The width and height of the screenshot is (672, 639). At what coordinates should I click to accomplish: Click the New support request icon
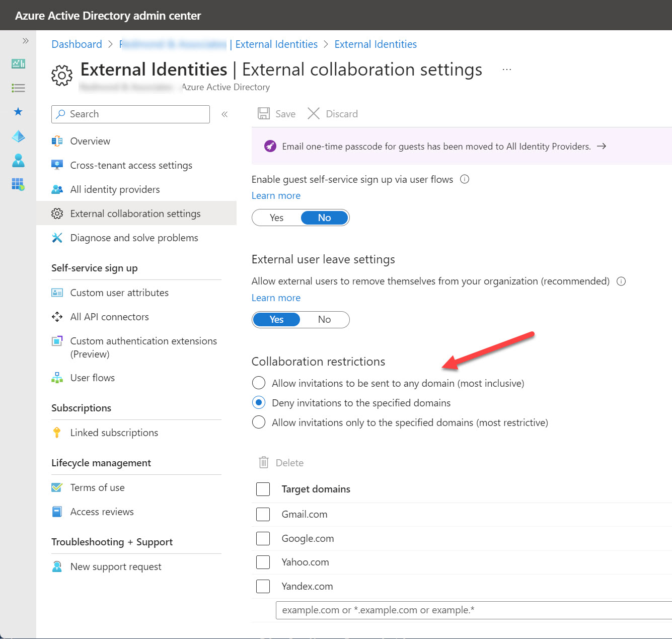(x=57, y=566)
